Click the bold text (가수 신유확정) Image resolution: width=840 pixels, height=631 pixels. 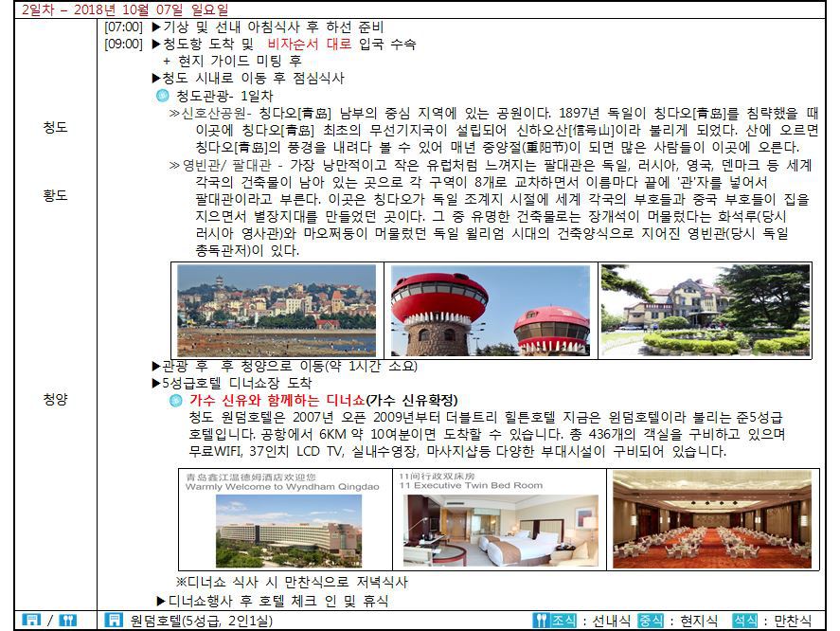(412, 400)
